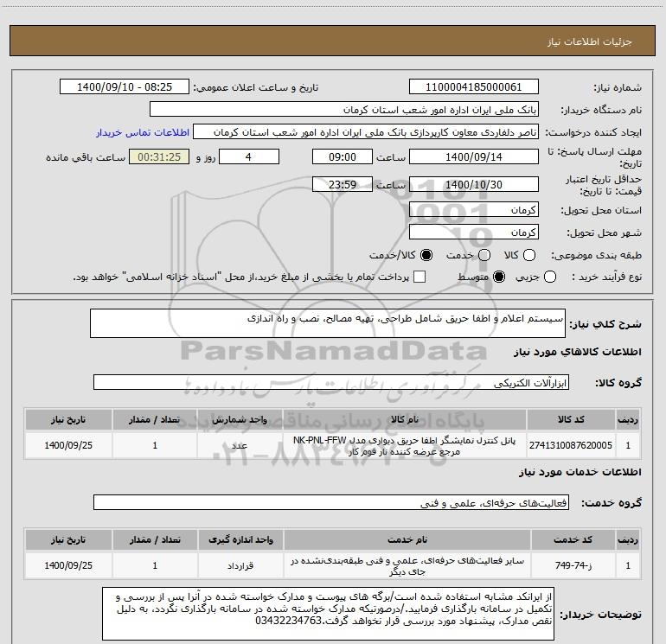
Task: Click the request creator name field
Action: [366, 132]
